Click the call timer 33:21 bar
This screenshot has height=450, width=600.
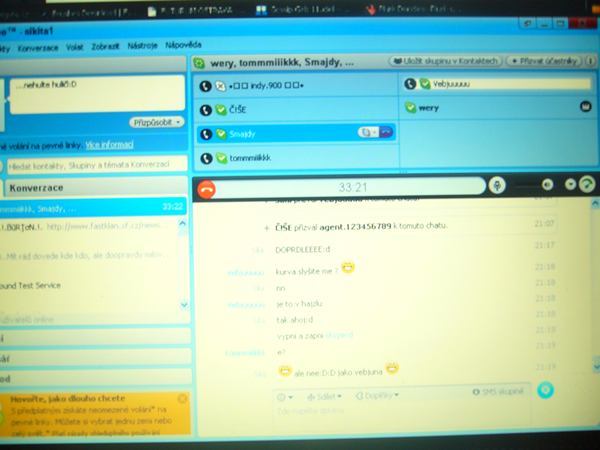pos(352,188)
